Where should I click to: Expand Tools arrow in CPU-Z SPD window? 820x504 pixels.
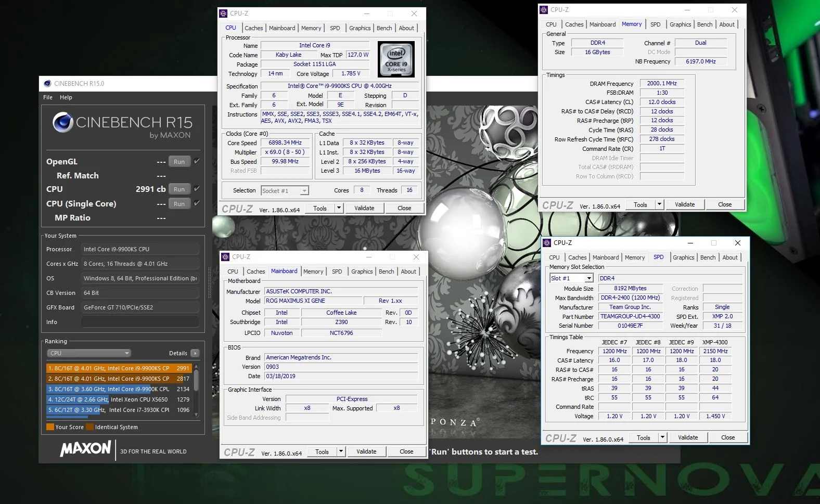point(663,437)
